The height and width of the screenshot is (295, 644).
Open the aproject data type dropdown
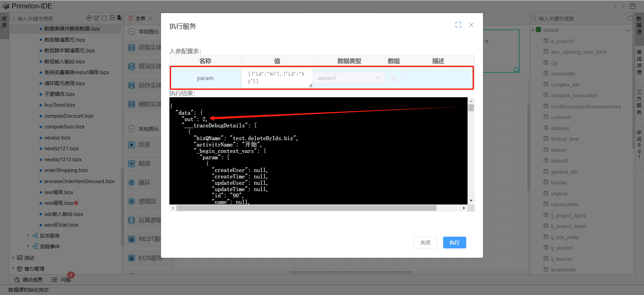(349, 78)
